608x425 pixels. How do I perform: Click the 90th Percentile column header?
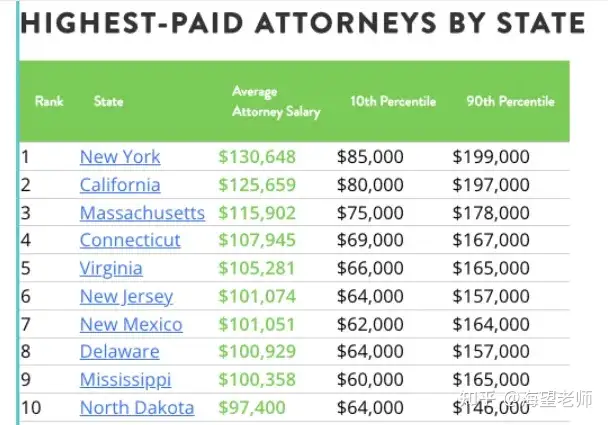(510, 101)
